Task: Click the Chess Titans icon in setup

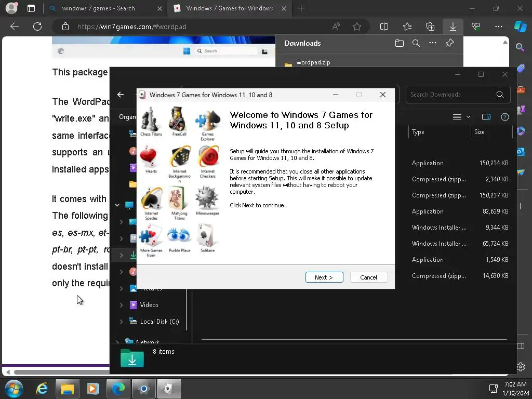Action: [x=150, y=119]
